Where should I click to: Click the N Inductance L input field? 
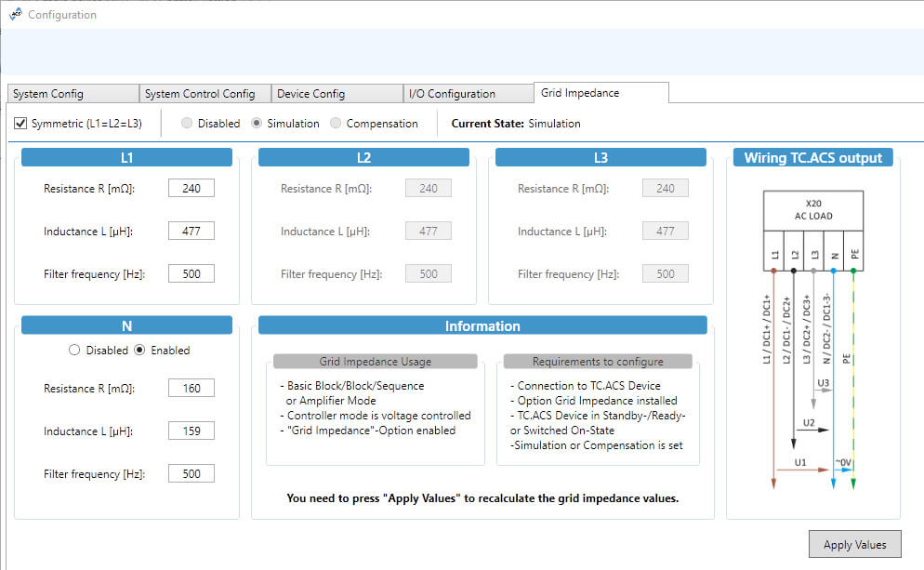pos(191,431)
